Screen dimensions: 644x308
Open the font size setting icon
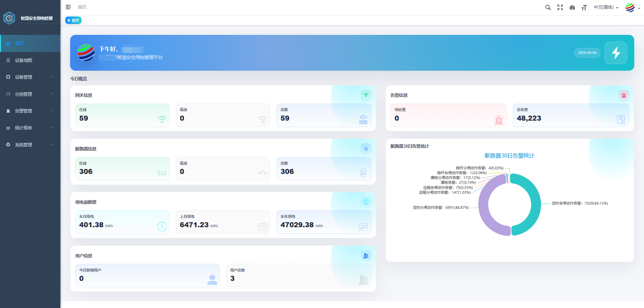click(x=584, y=7)
